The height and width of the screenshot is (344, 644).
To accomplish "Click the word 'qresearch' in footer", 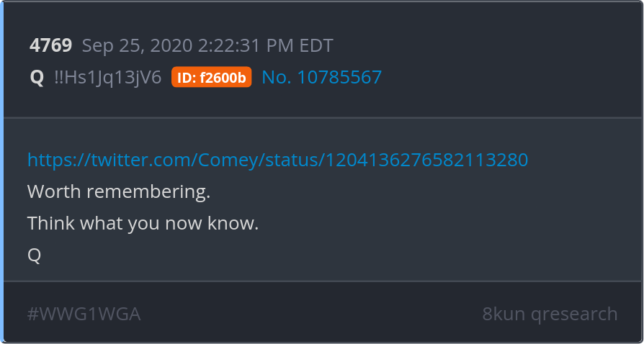I will tap(574, 315).
